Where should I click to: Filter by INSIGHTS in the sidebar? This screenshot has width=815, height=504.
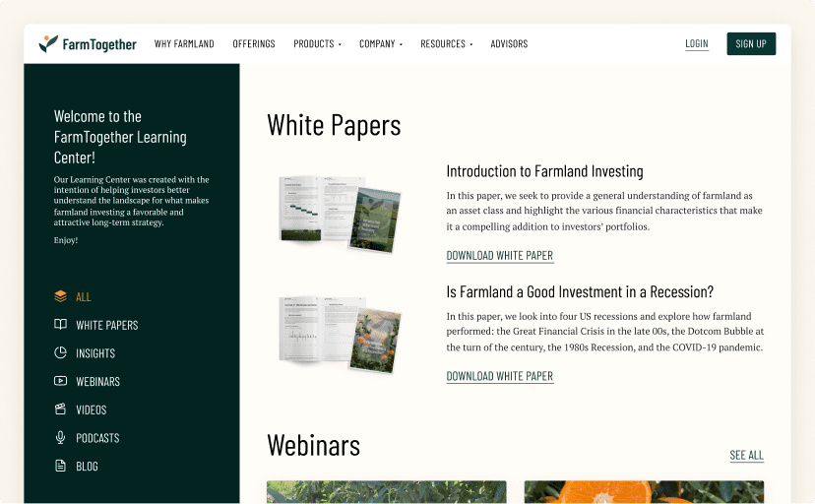[x=95, y=353]
